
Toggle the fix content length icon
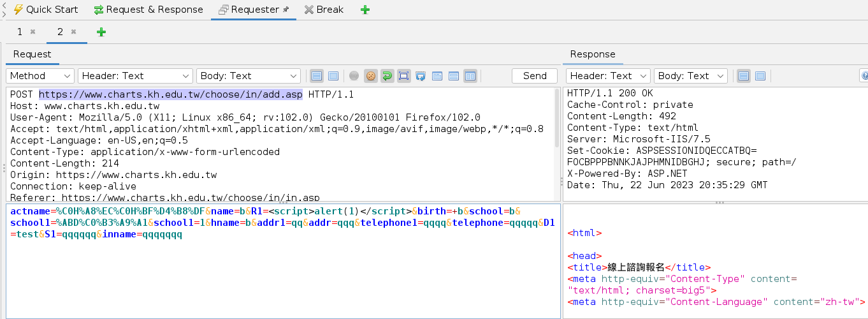tap(403, 76)
